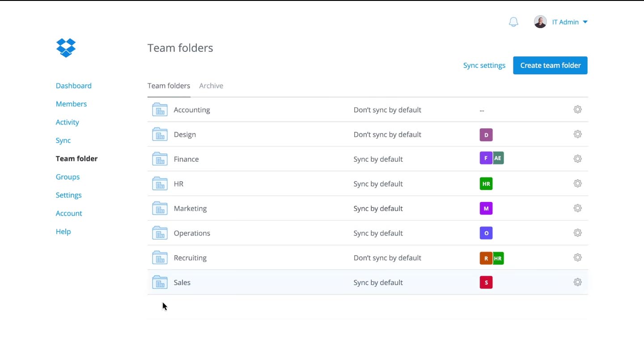
Task: Open Help in the sidebar
Action: tap(63, 232)
